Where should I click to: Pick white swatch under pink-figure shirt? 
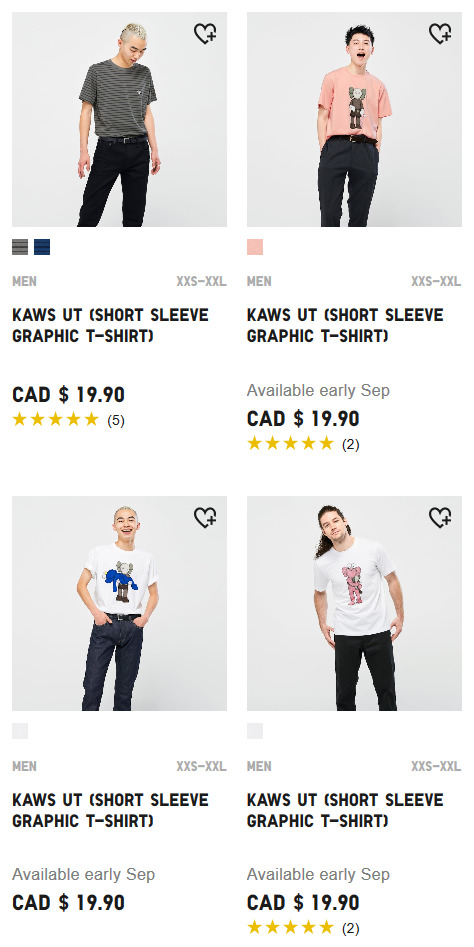[x=255, y=731]
